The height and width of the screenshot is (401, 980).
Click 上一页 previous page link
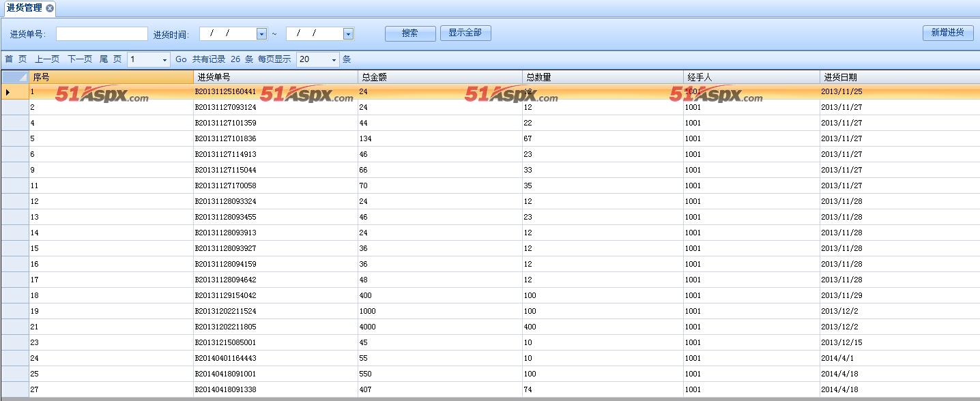pyautogui.click(x=47, y=59)
